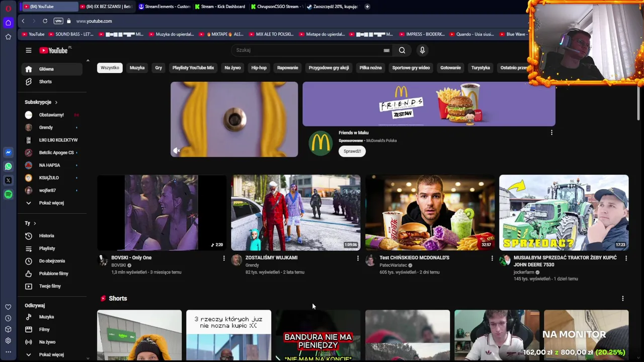Open the on-screen keyboard icon in search box

click(386, 50)
